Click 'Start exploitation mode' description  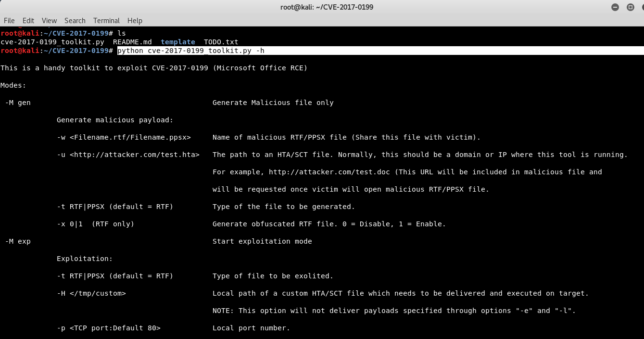262,241
